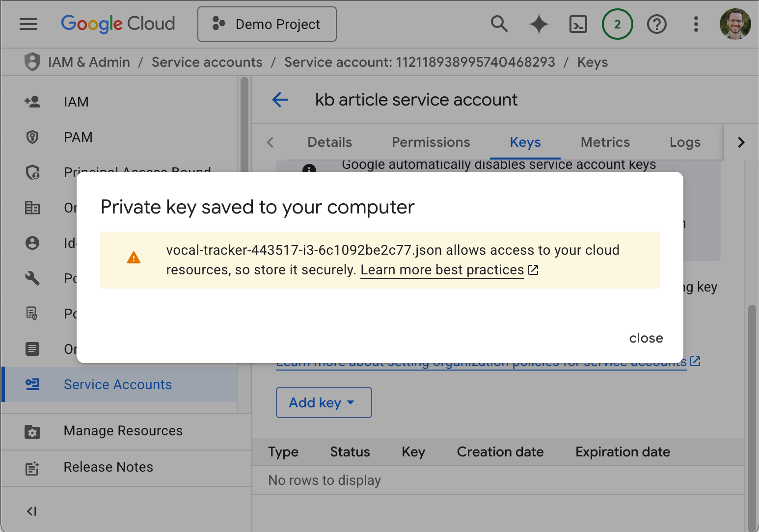759x532 pixels.
Task: Open Gemini AI assistant sparkle icon
Action: tap(539, 24)
